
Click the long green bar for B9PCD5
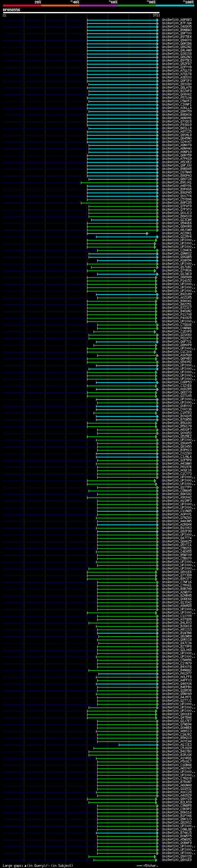point(119,203)
